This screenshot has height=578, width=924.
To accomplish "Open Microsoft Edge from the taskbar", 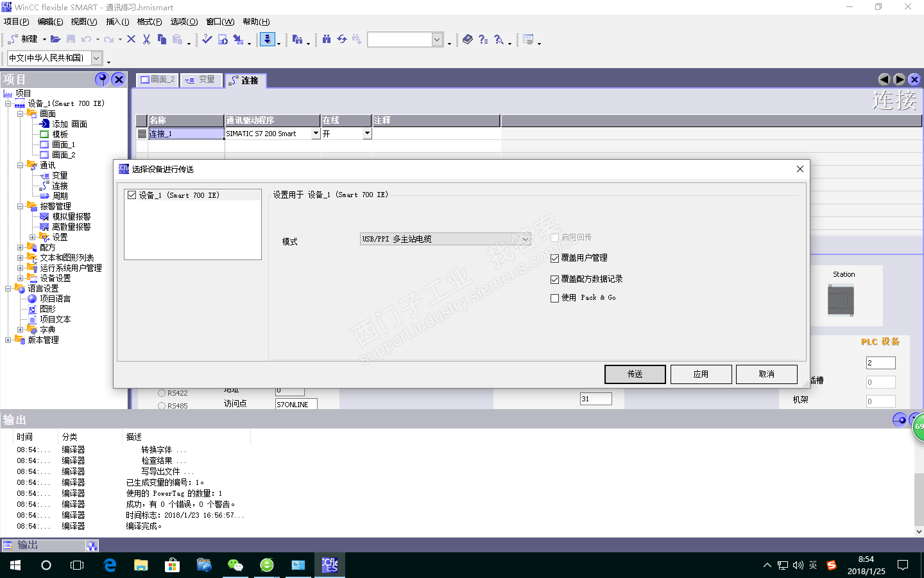I will click(x=110, y=565).
